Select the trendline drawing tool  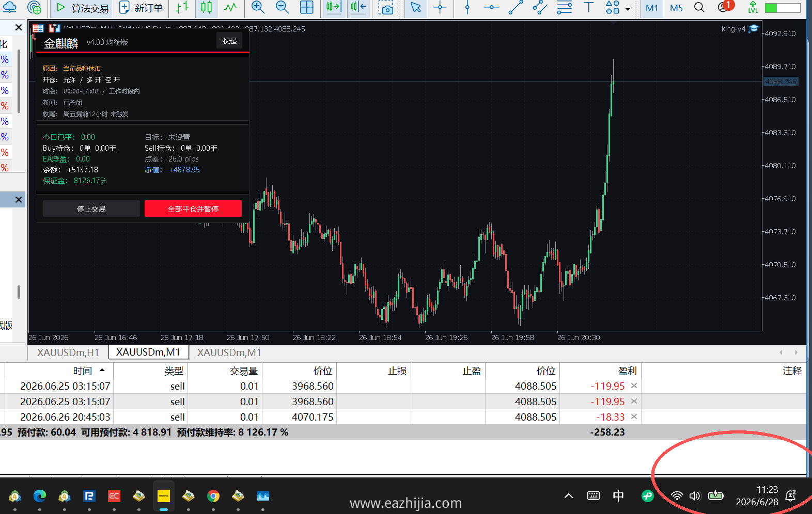coord(516,7)
